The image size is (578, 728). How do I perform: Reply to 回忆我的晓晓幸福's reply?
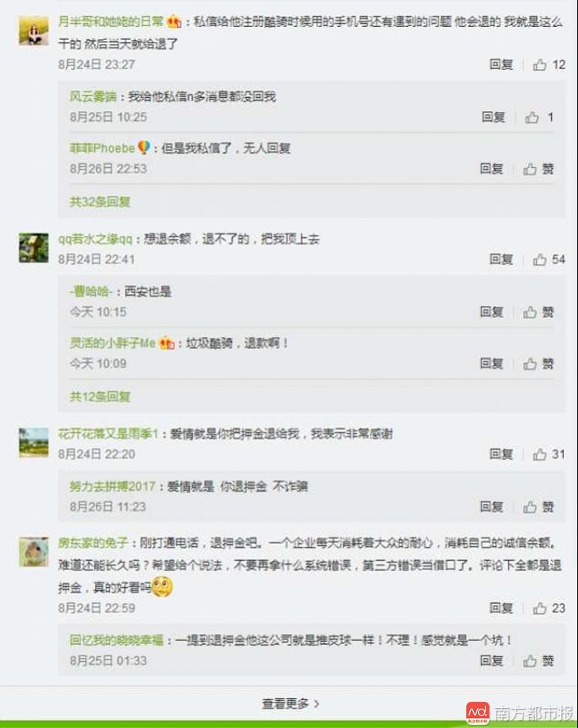492,661
